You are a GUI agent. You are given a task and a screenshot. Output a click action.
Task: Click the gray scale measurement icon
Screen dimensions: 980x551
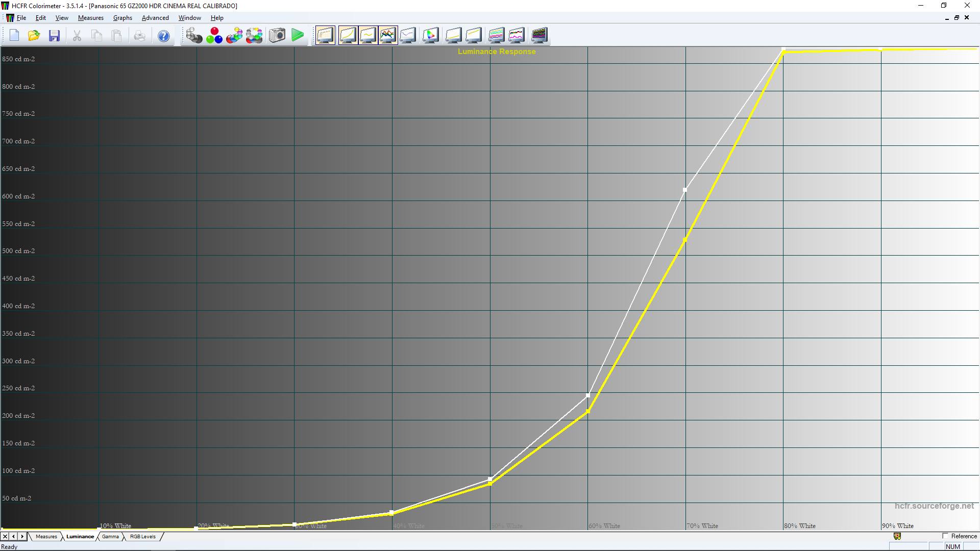194,35
